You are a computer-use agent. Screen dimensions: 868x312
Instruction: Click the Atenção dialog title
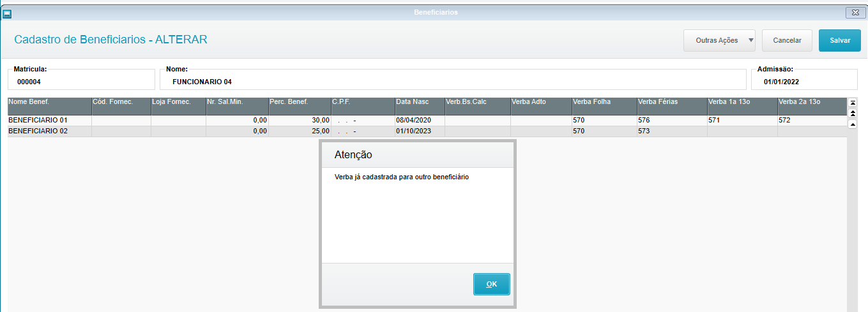pos(353,155)
